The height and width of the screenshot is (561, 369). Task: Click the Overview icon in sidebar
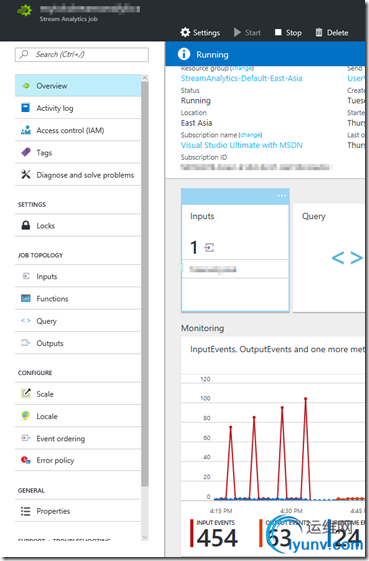pos(26,86)
